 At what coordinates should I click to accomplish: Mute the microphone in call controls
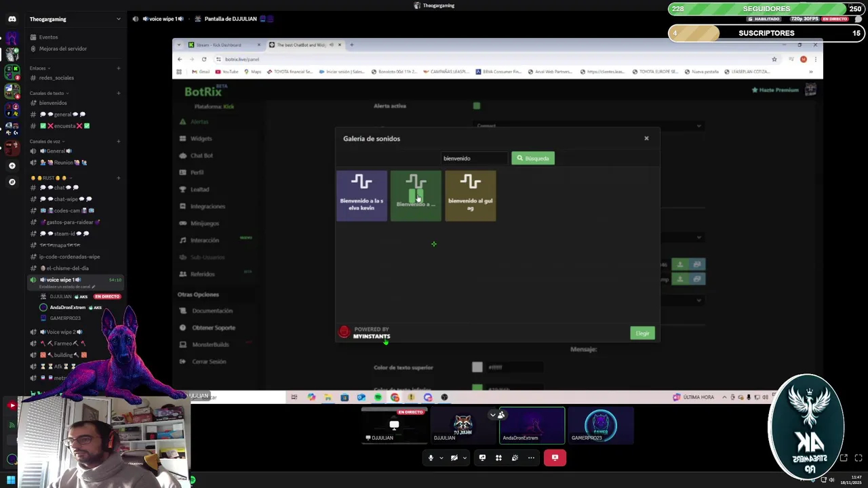click(431, 458)
